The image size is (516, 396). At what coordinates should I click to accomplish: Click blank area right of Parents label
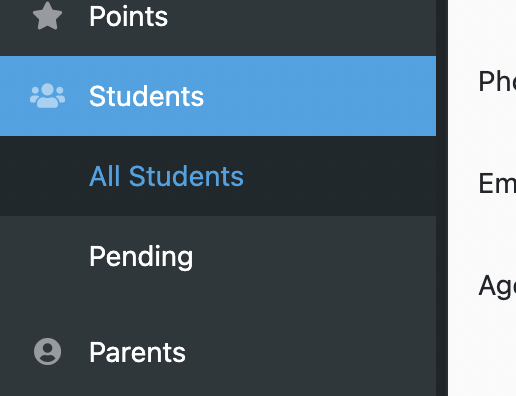click(310, 352)
